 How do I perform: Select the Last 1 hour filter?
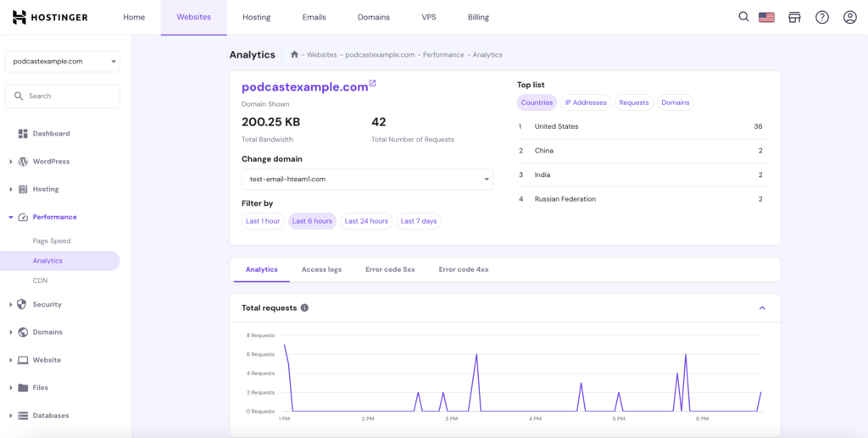click(263, 221)
